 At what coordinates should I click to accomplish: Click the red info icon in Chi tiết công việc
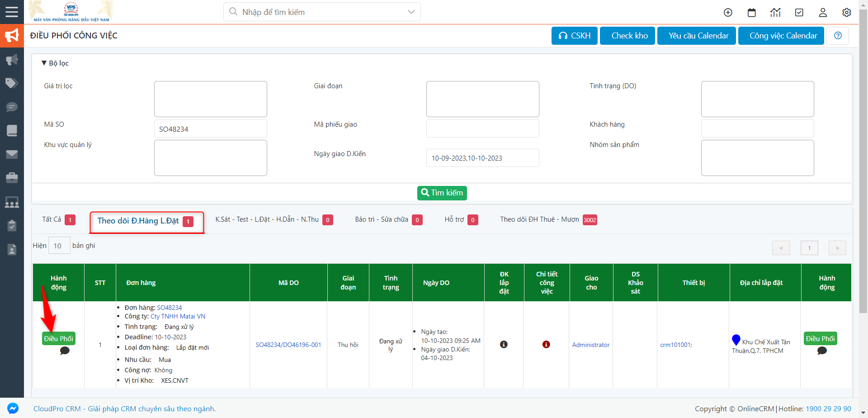click(x=546, y=344)
